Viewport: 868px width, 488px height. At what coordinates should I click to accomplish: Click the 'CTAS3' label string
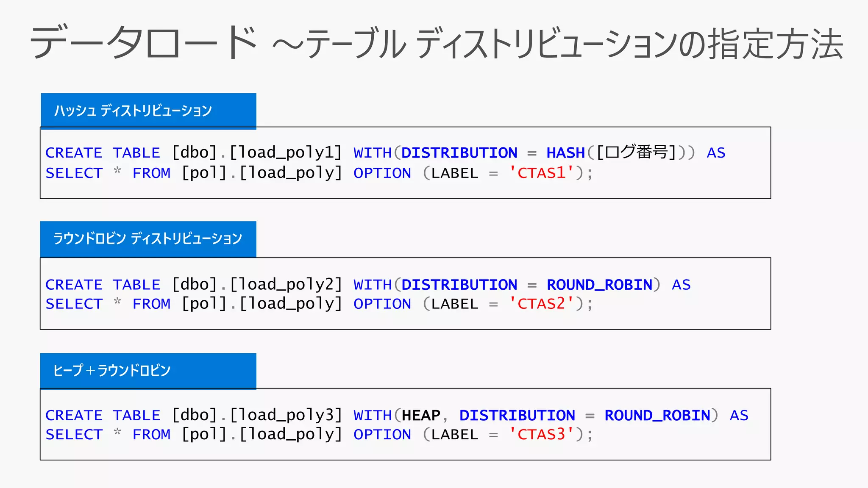pyautogui.click(x=541, y=434)
